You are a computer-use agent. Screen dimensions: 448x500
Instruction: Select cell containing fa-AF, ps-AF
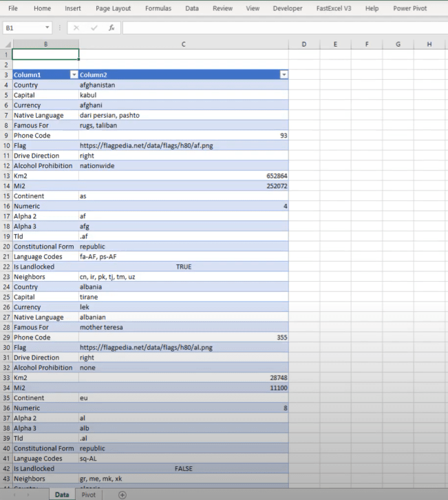tap(184, 256)
